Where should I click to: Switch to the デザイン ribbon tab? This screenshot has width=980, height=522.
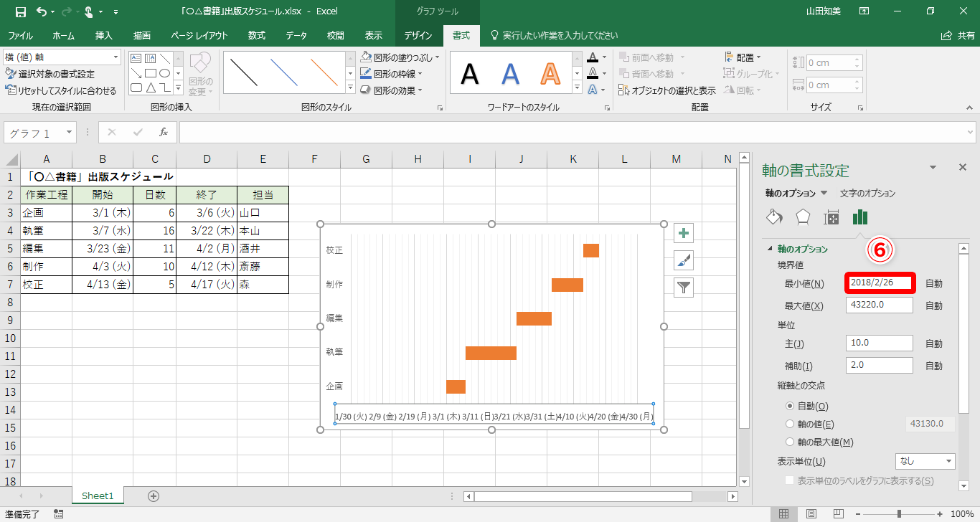[418, 35]
